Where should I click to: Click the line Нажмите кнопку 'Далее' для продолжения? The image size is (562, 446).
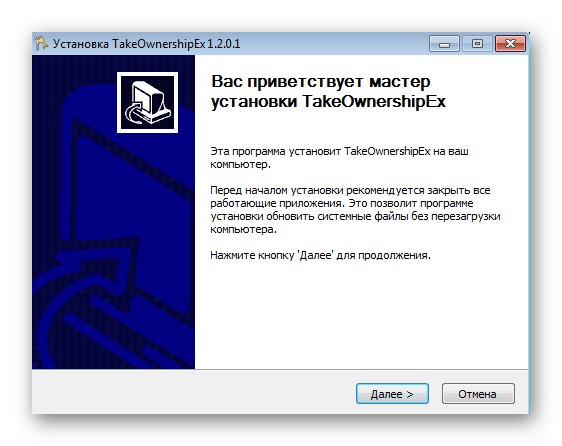[320, 255]
